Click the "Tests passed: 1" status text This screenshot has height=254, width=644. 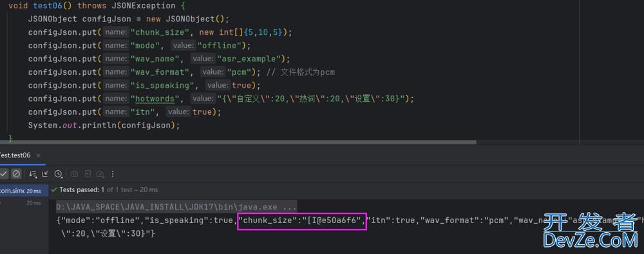pyautogui.click(x=82, y=190)
